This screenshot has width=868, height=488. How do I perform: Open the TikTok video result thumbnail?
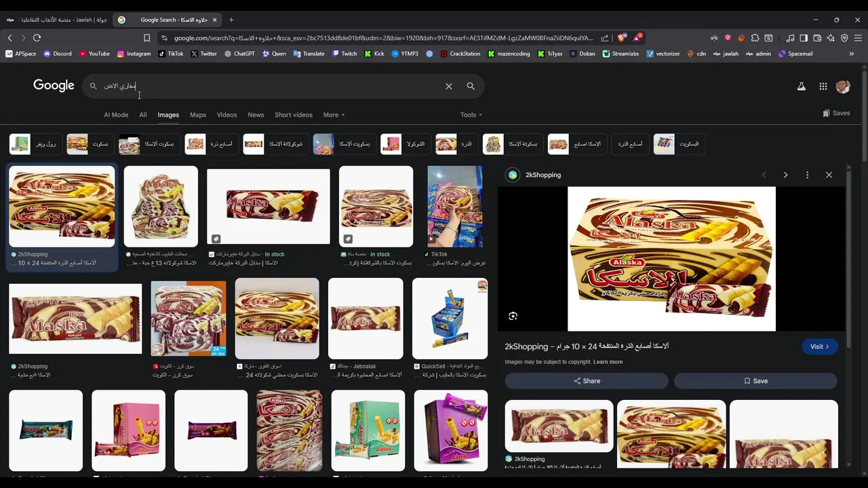[455, 206]
